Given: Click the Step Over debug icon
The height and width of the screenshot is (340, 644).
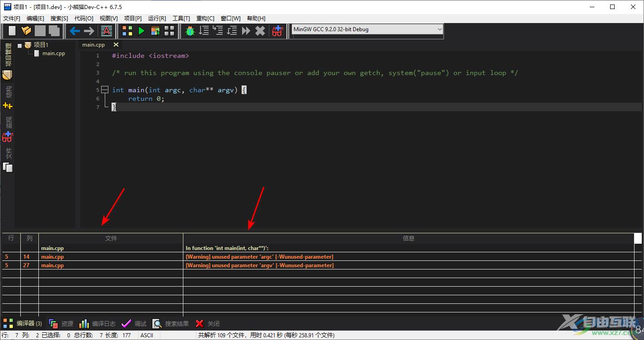Looking at the screenshot, I should click(204, 31).
